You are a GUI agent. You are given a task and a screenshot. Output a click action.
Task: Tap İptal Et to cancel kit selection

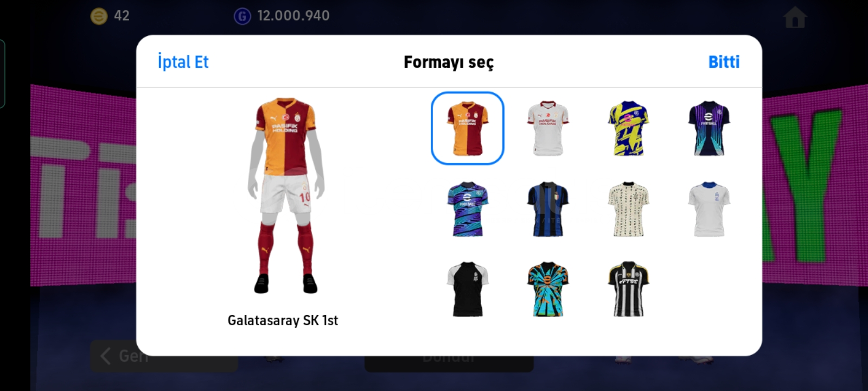(183, 62)
